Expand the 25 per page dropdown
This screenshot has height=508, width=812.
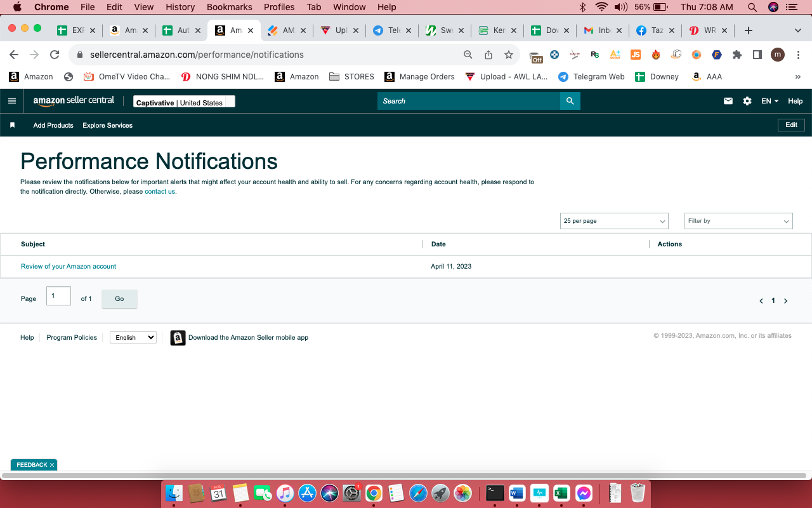click(x=614, y=221)
